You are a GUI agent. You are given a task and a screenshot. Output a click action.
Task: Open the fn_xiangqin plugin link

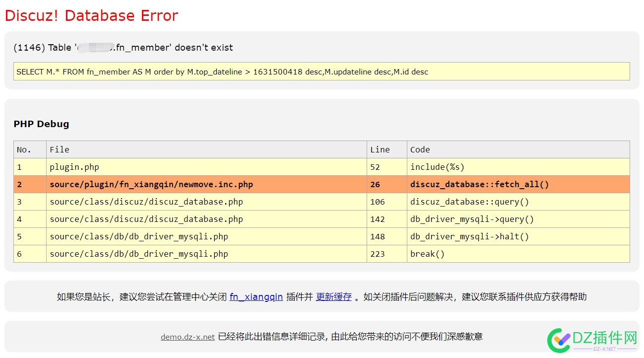[256, 297]
